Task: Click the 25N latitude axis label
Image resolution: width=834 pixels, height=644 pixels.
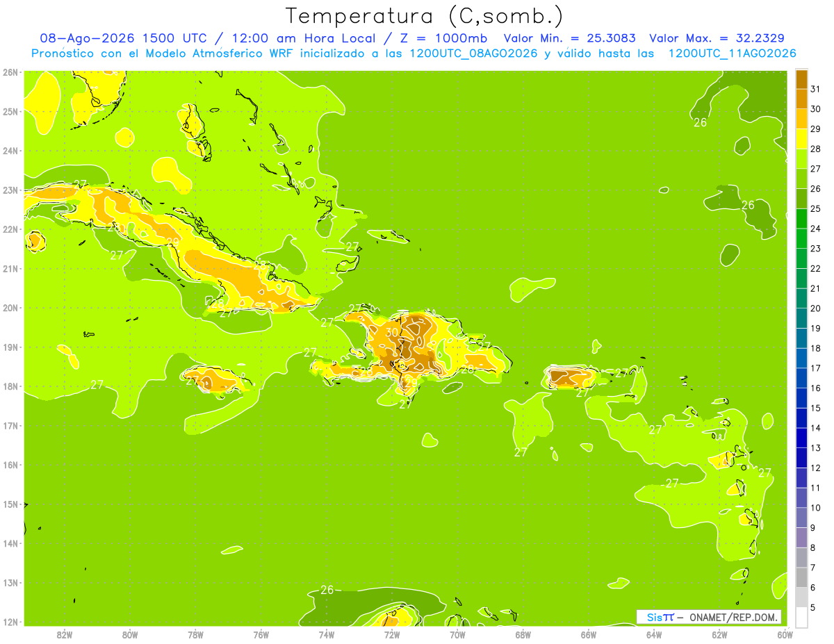Action: tap(10, 111)
